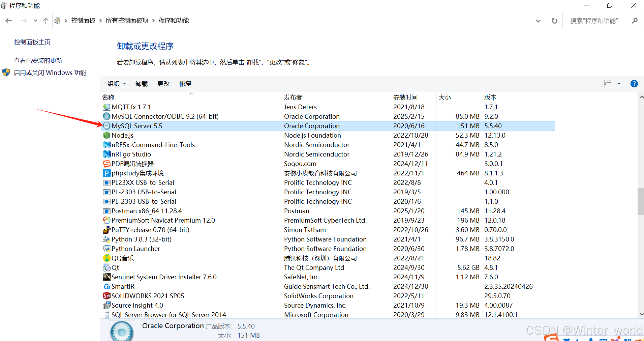The image size is (644, 341).
Task: Click 卸载 in the toolbar
Action: 142,84
